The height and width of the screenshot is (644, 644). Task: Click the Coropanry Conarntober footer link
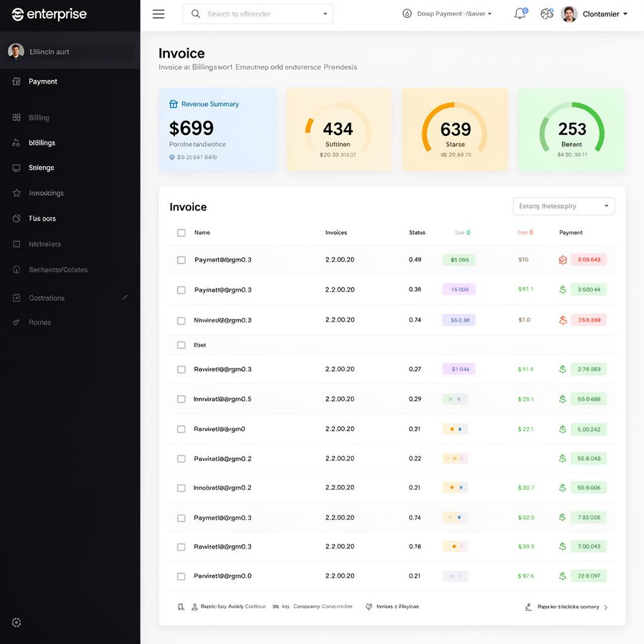[x=323, y=606]
